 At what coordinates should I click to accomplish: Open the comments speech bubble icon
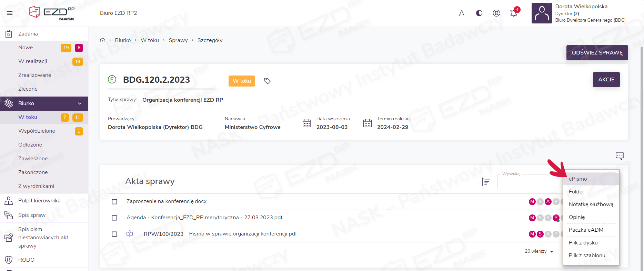pos(620,156)
